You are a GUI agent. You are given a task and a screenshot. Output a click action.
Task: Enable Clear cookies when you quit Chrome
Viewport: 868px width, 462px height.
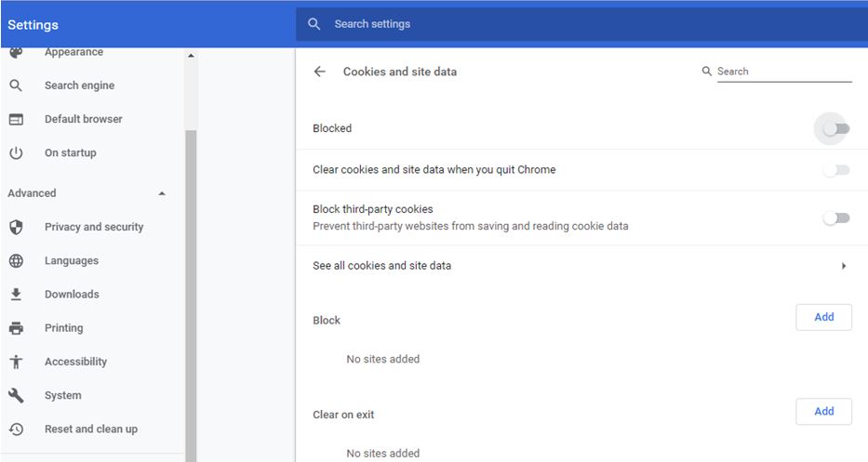point(835,170)
